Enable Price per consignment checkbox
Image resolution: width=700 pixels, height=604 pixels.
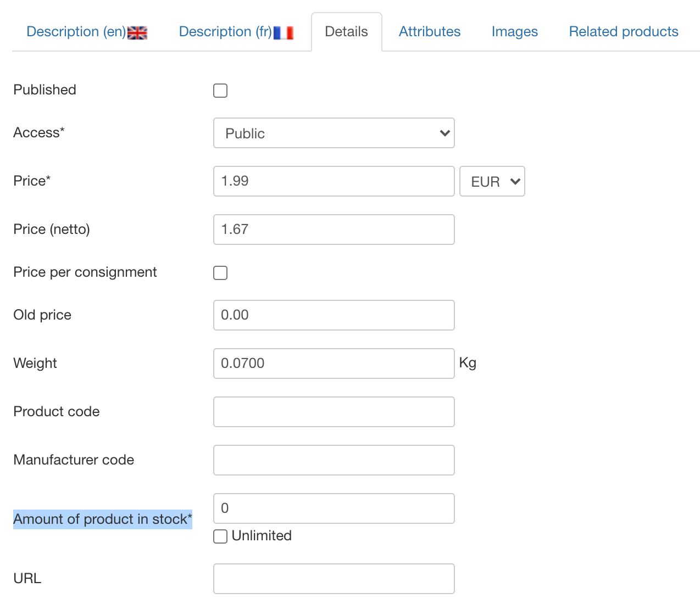(x=220, y=273)
